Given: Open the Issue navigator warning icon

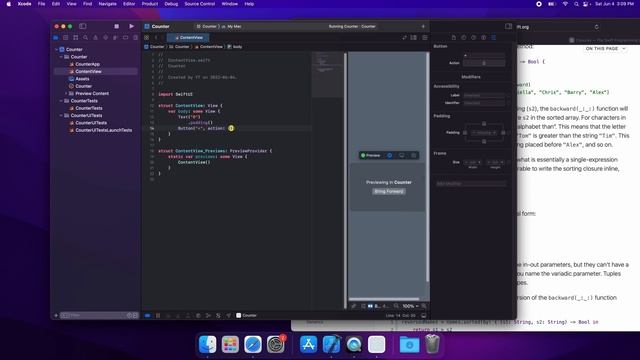Looking at the screenshot, I should [96, 38].
